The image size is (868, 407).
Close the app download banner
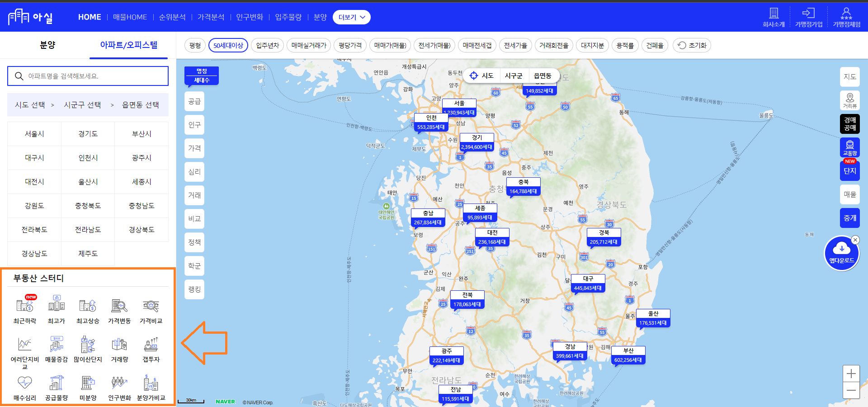pyautogui.click(x=855, y=240)
